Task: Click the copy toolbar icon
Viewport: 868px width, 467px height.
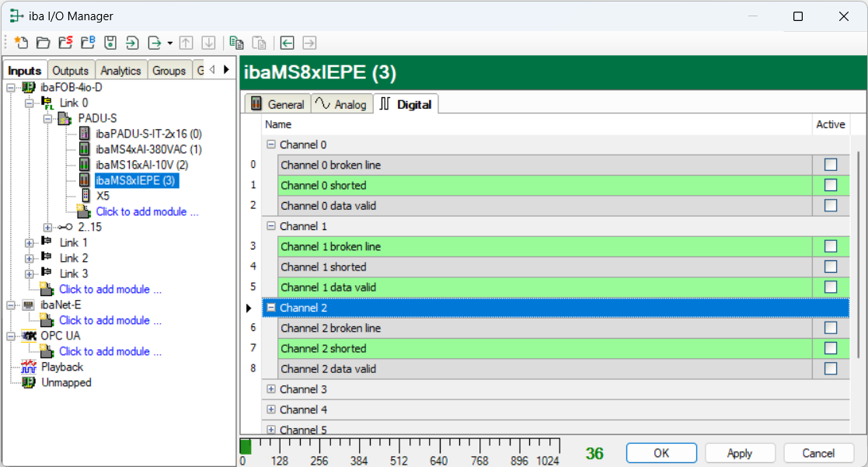Action: coord(236,43)
